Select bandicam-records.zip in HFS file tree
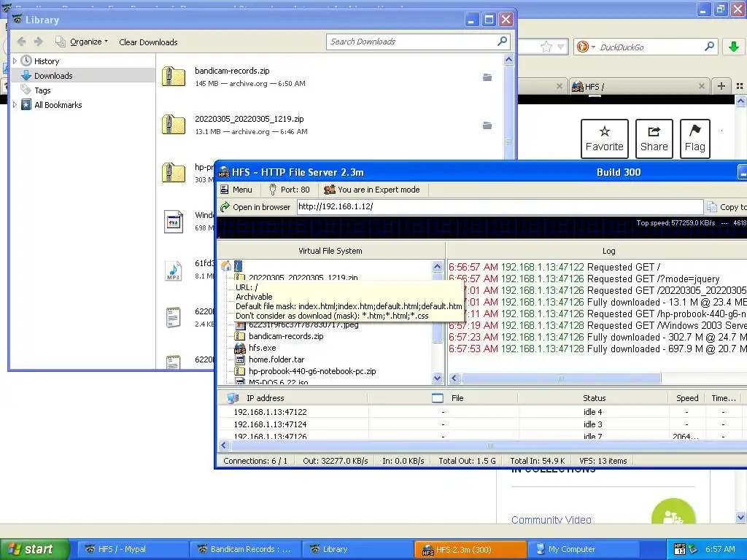 coord(286,336)
